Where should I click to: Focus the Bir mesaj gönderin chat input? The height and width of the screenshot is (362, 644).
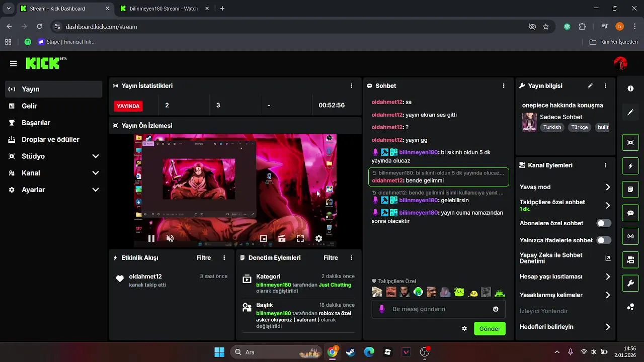click(x=438, y=309)
